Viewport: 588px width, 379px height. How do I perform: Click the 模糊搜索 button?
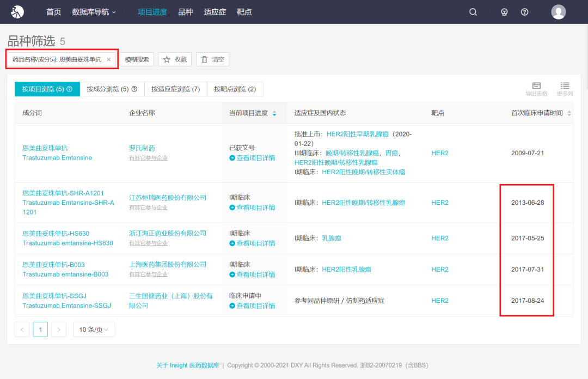click(x=137, y=59)
